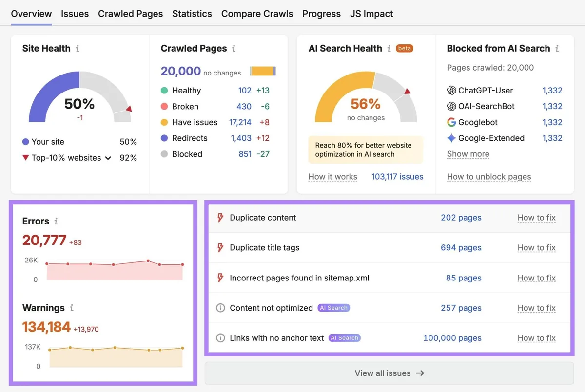Go to the Compare Crawls tab
The width and height of the screenshot is (585, 392).
(x=257, y=14)
